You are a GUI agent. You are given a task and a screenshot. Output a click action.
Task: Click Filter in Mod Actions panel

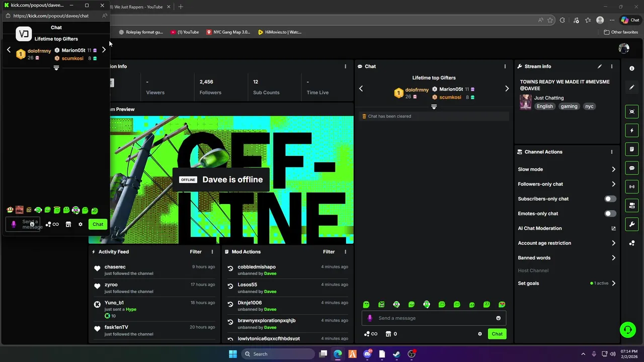[329, 252]
